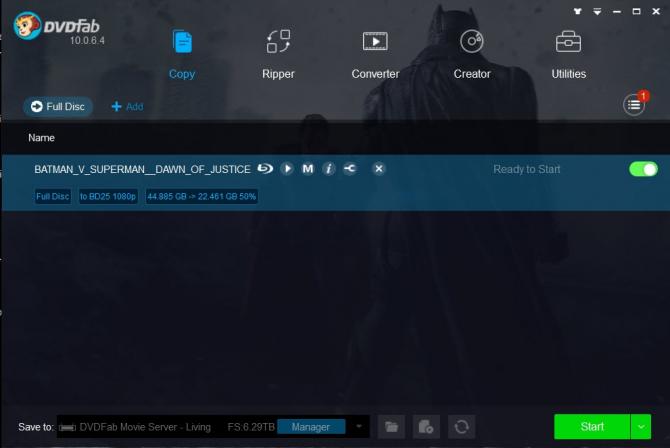Minimize the DVDFab window
This screenshot has width=670, height=448.
tap(617, 12)
